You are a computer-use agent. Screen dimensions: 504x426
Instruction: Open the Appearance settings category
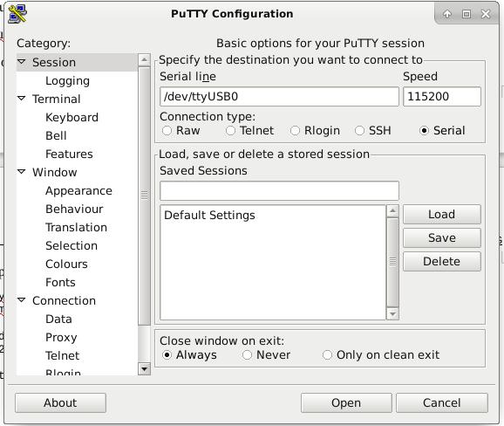(78, 191)
